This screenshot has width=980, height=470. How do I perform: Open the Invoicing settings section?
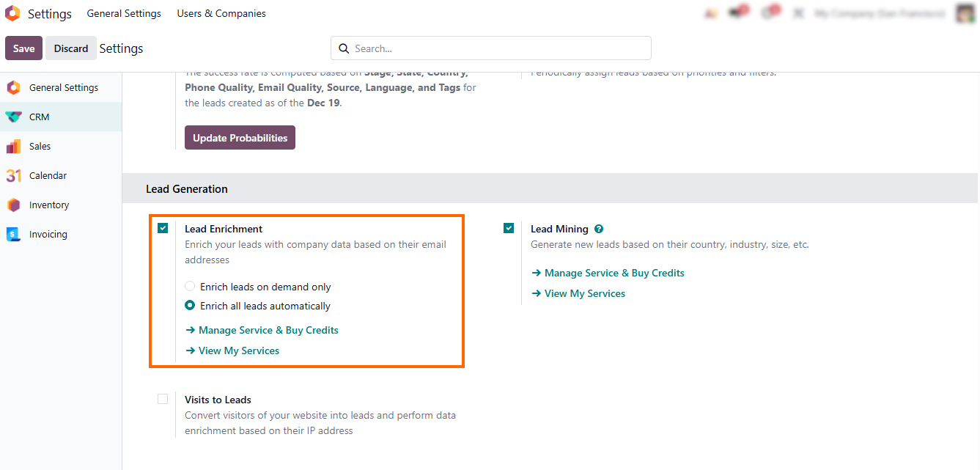(48, 235)
